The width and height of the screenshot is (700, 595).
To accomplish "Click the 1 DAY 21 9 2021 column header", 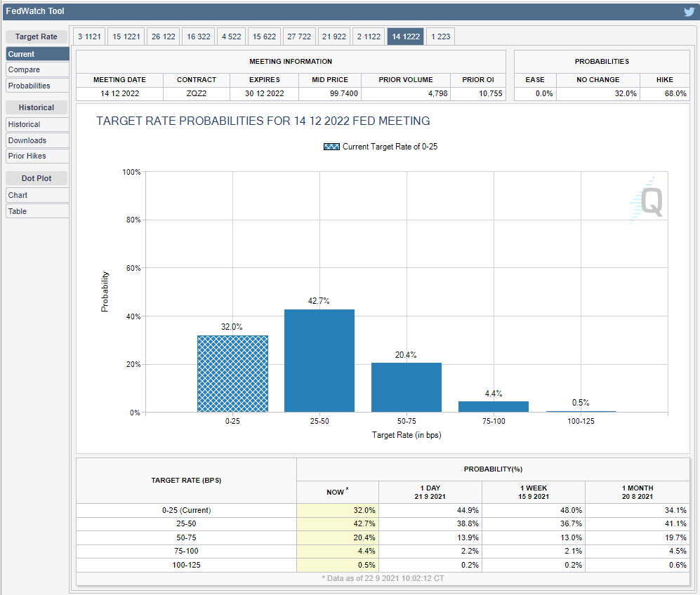I will click(x=430, y=493).
